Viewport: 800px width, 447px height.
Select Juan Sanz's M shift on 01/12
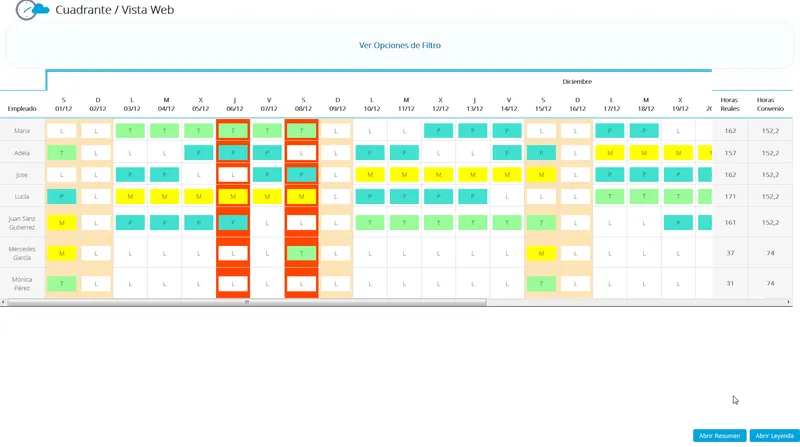click(62, 222)
